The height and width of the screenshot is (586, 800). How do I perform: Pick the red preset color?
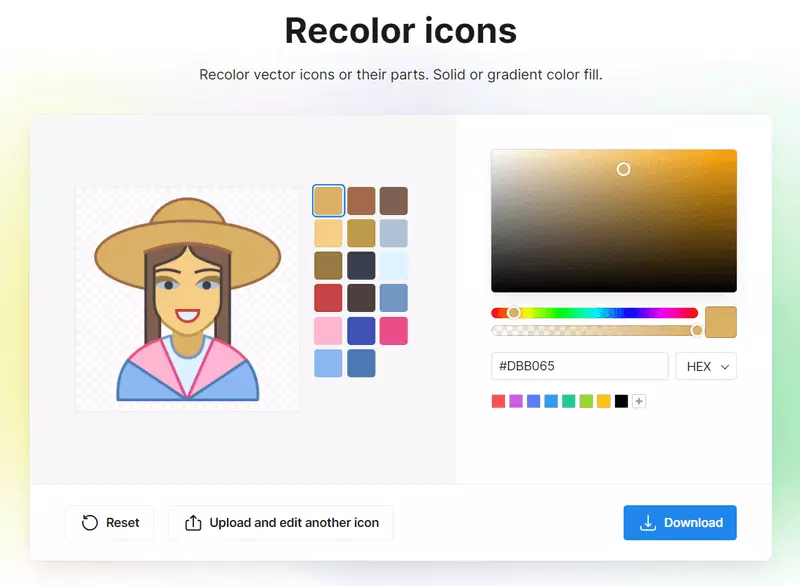[x=498, y=401]
